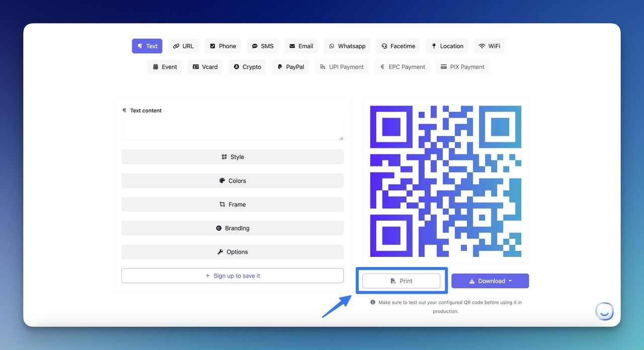Open the WiFi QR type

pyautogui.click(x=489, y=46)
